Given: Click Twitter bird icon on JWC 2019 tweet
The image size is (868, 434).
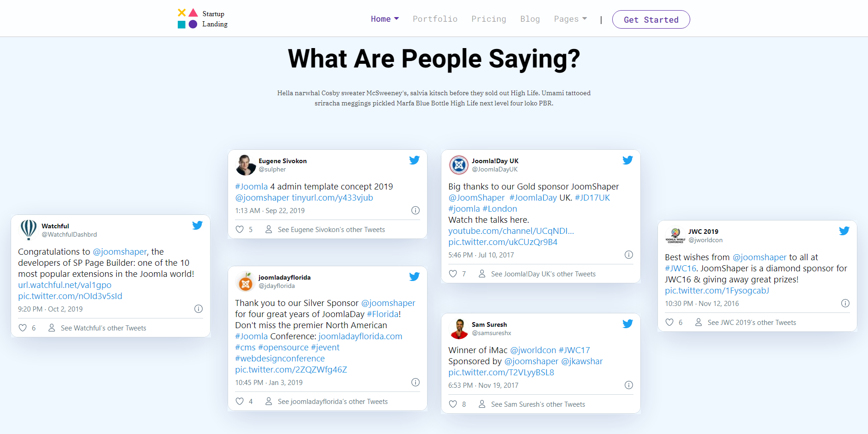Looking at the screenshot, I should (844, 231).
